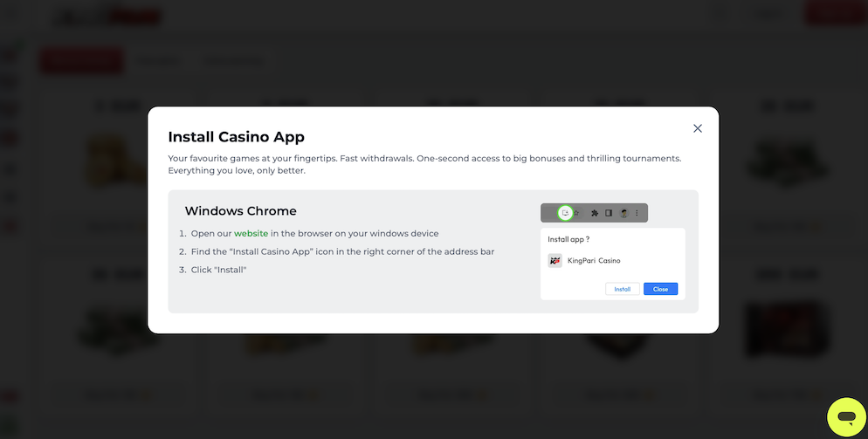Screen dimensions: 868x439
Task: Click the bookmark star icon
Action: (576, 213)
